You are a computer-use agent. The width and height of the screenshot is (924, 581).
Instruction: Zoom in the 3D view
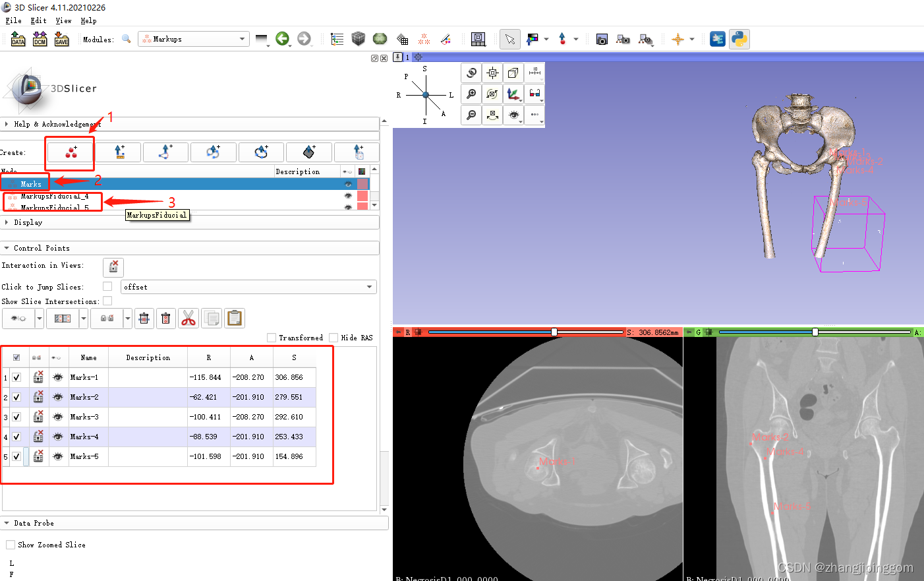point(471,94)
